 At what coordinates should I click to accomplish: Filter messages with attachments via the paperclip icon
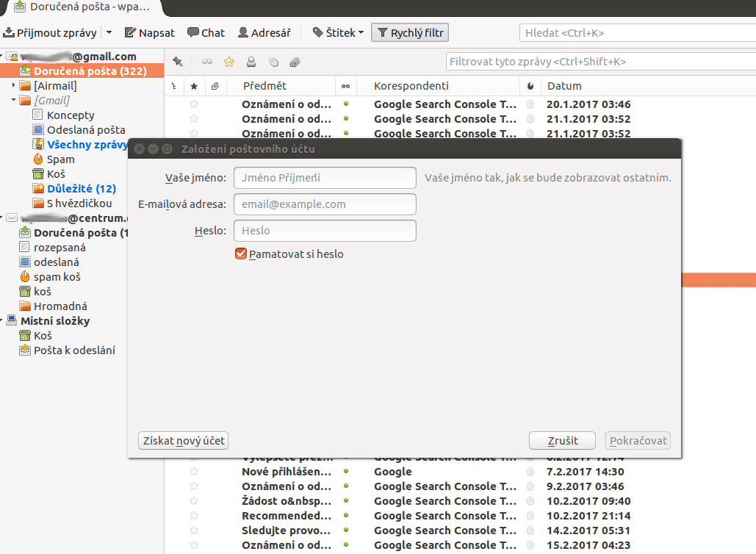[x=295, y=62]
